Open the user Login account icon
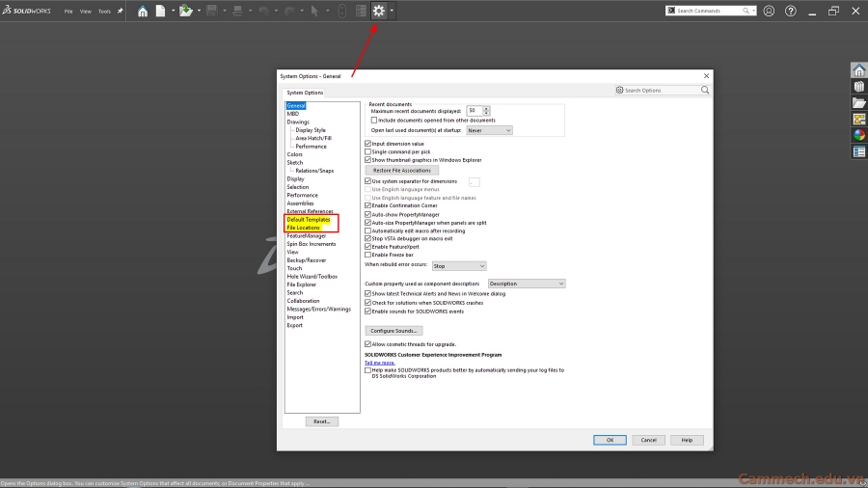The height and width of the screenshot is (488, 868). 769,11
